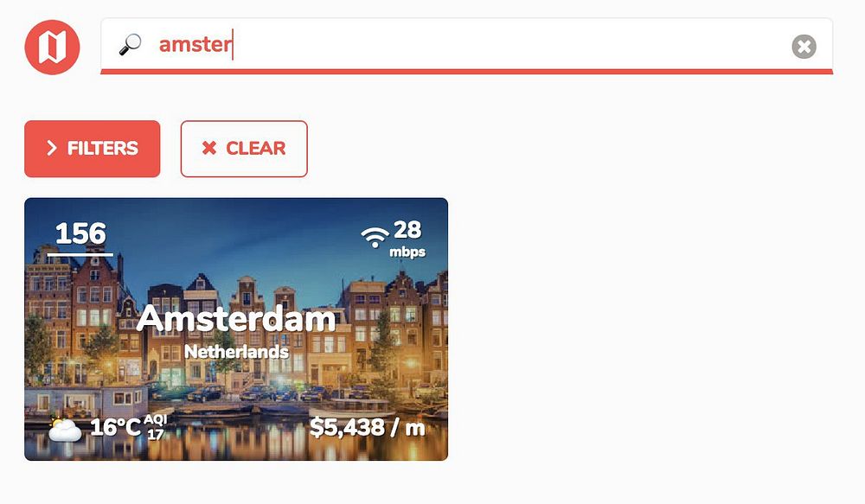Click the red X icon in CLEAR button
This screenshot has height=504, width=865.
pos(209,148)
